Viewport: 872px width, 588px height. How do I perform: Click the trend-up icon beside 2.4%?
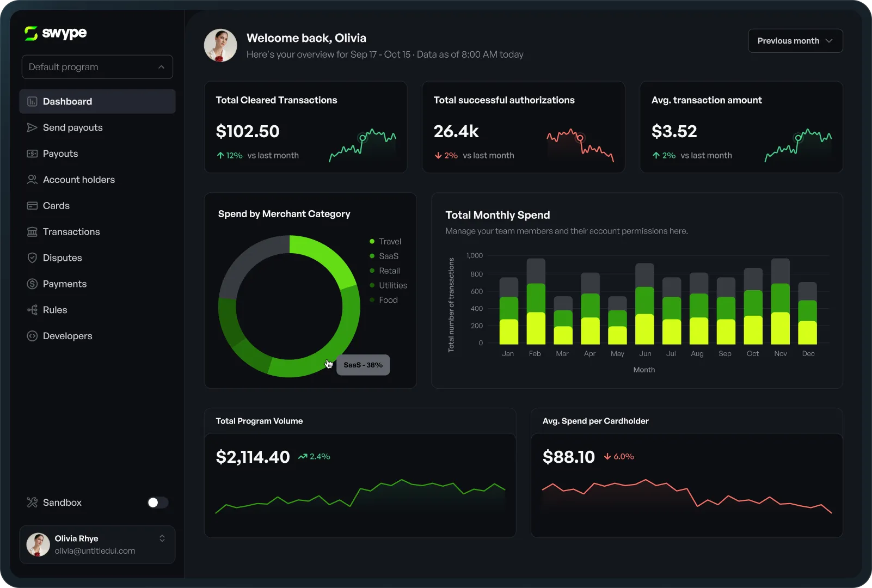click(303, 457)
